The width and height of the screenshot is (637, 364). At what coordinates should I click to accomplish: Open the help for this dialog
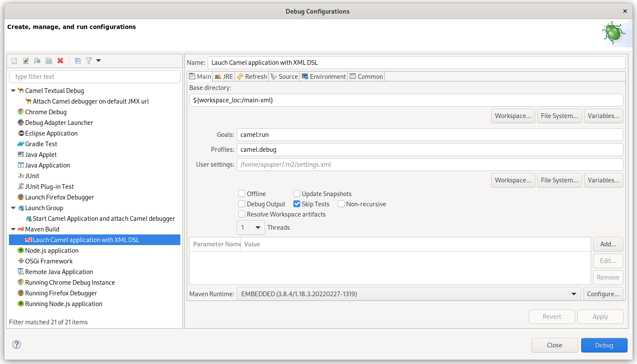click(x=16, y=344)
